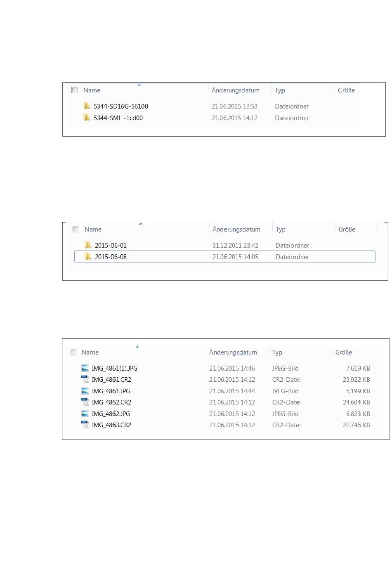
Task: Sort by Änderungsdatum in the IMG files list
Action: tap(233, 352)
